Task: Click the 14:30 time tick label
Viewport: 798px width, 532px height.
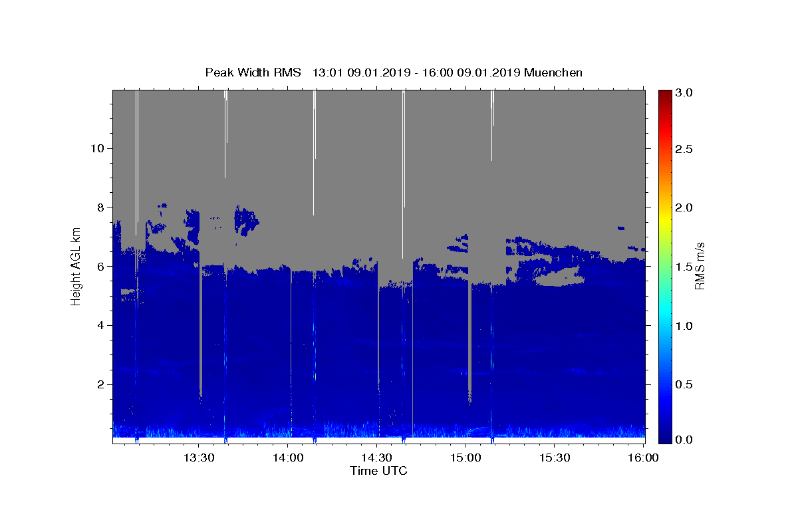Action: [x=376, y=458]
